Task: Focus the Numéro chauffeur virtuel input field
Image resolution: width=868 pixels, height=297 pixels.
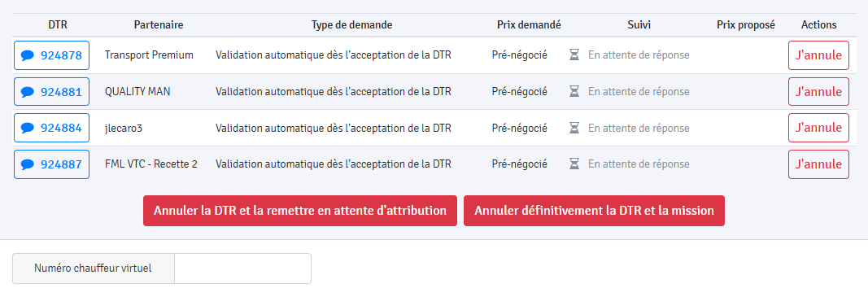Action: pyautogui.click(x=242, y=269)
